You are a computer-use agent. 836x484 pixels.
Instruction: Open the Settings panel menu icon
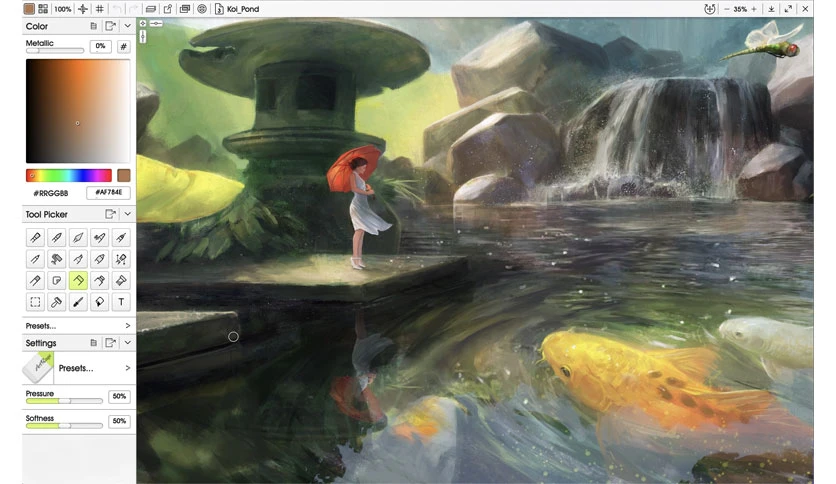pos(93,342)
